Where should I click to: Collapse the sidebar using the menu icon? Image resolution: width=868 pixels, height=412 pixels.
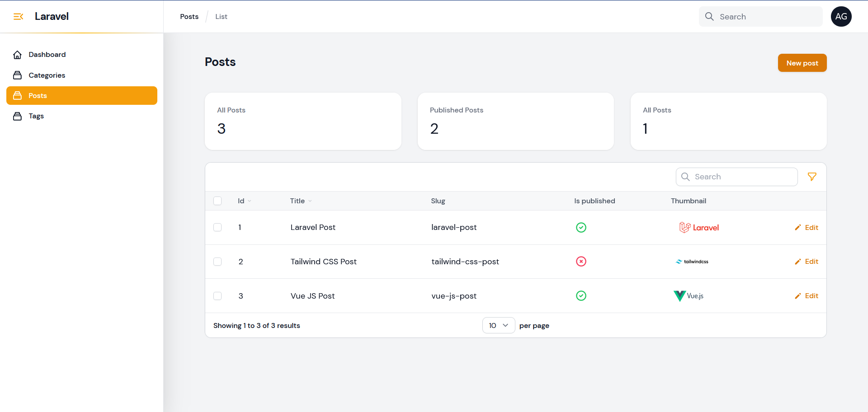[x=18, y=17]
